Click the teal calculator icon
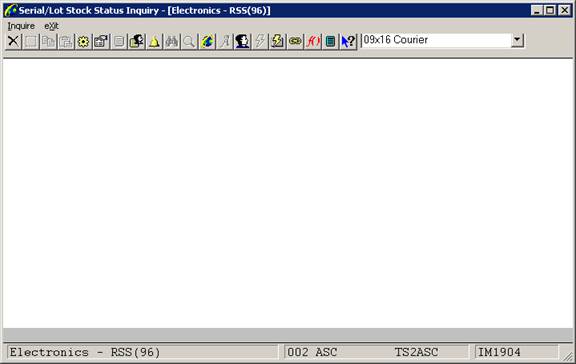 (x=331, y=41)
